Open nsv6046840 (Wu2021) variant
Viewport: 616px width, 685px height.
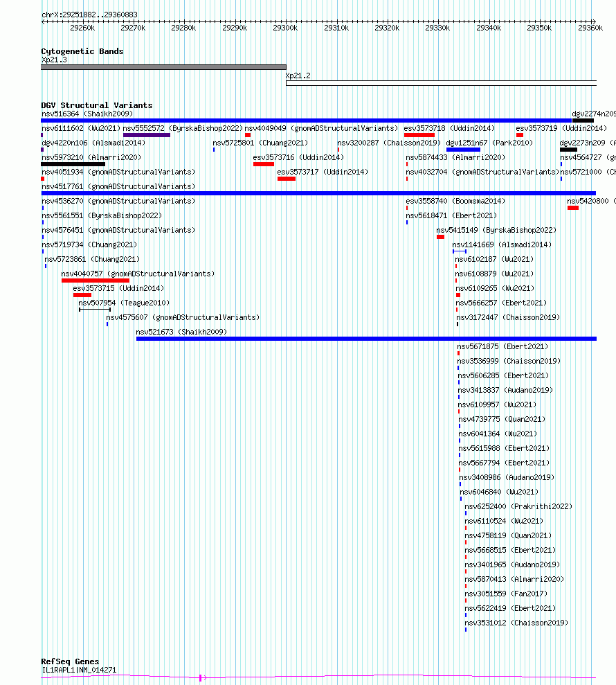[x=499, y=492]
